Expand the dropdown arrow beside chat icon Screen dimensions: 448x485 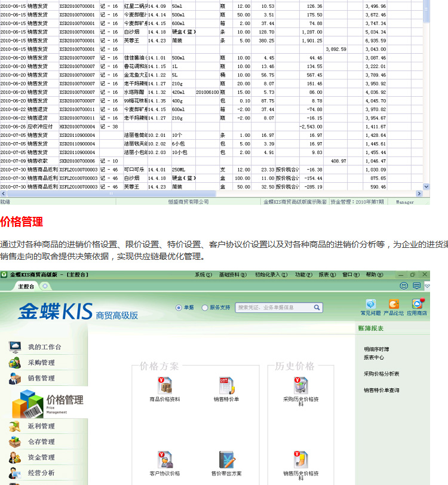tap(427, 286)
